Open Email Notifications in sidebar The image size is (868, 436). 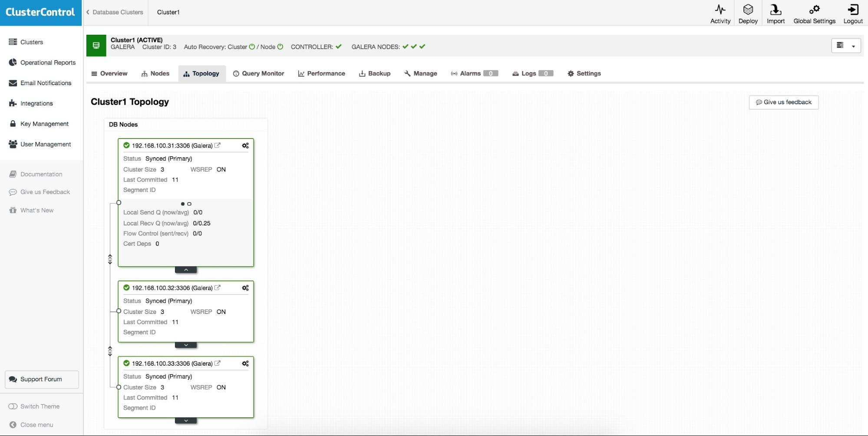(40, 83)
